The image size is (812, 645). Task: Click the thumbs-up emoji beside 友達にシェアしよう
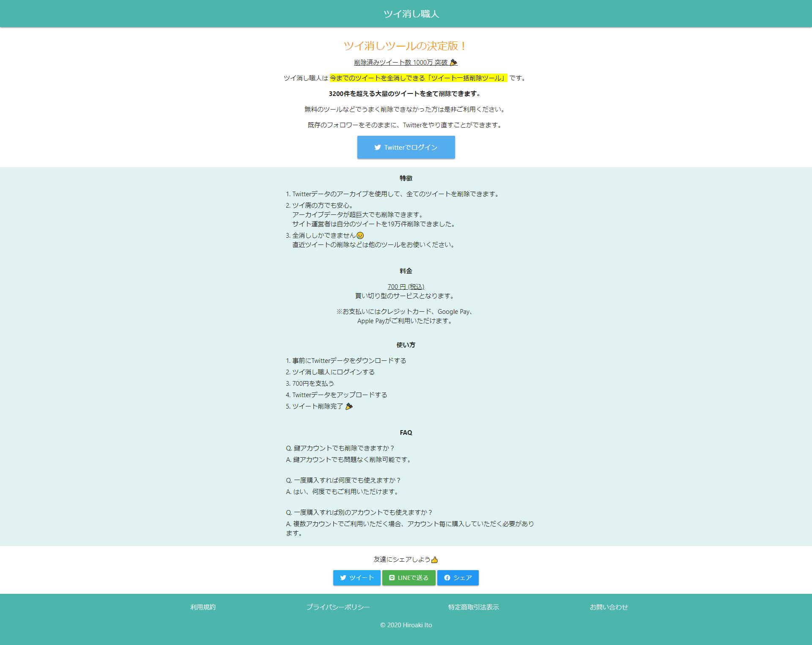(x=434, y=560)
